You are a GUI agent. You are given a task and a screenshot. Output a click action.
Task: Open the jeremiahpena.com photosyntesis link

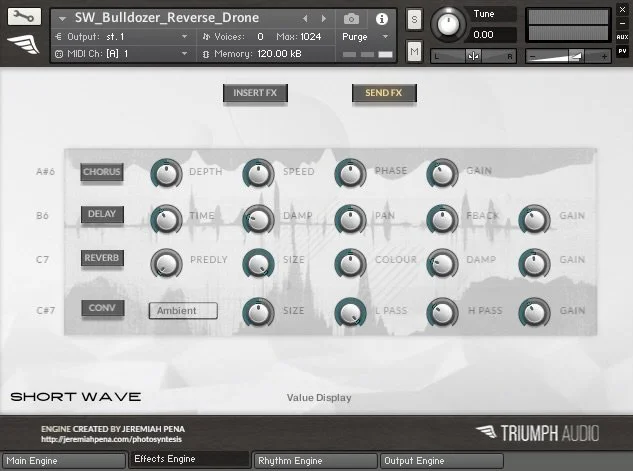(x=111, y=439)
